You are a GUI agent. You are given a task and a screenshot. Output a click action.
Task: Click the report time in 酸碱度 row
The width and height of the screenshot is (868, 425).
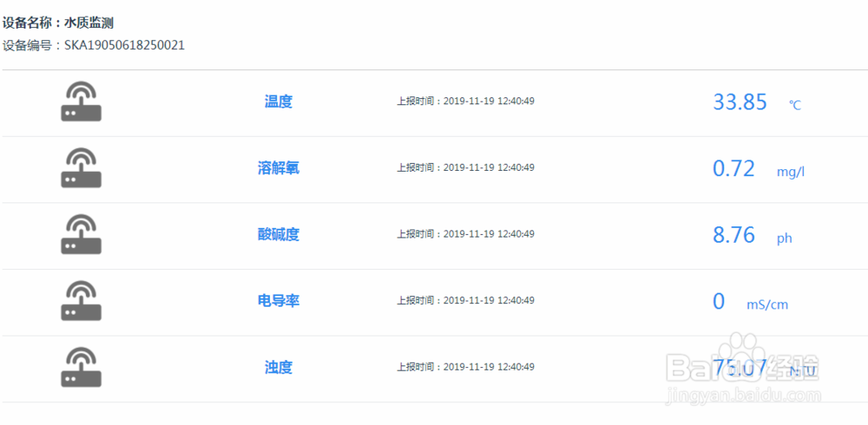pos(465,234)
